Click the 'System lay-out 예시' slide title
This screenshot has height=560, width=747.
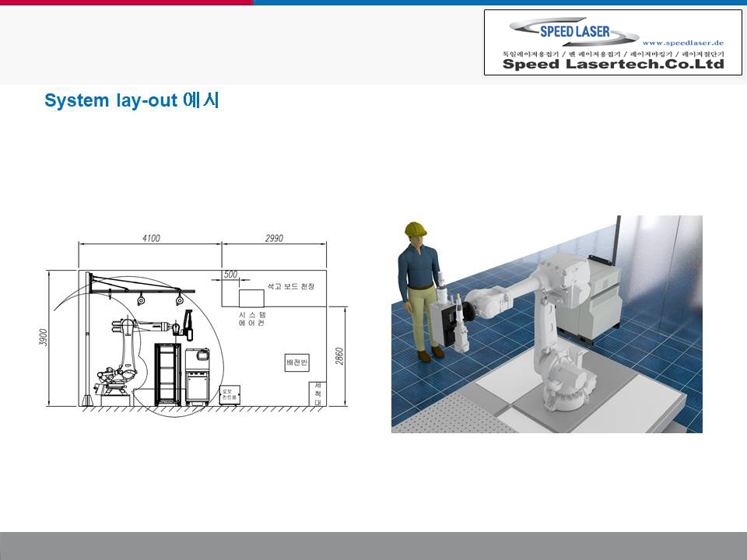(x=132, y=100)
